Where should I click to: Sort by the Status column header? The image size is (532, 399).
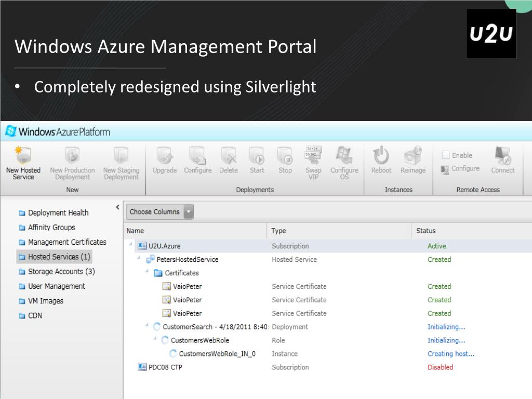coord(472,231)
